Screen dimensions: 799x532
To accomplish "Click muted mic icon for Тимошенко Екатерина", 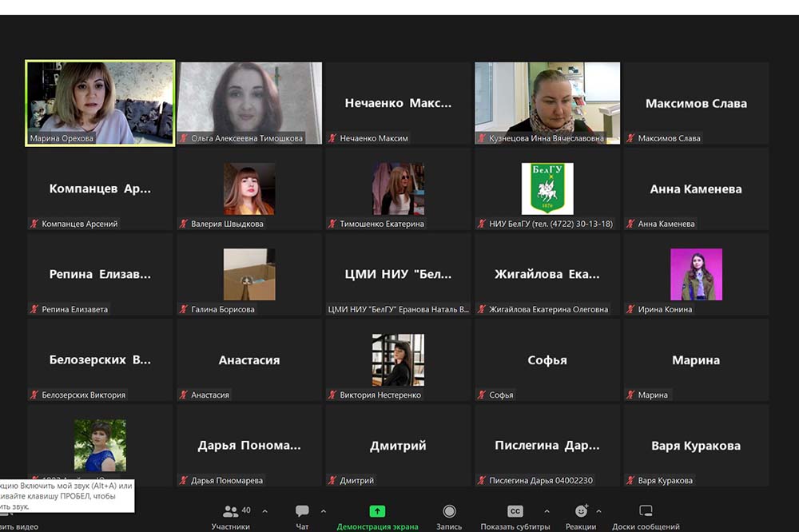I will (x=332, y=224).
